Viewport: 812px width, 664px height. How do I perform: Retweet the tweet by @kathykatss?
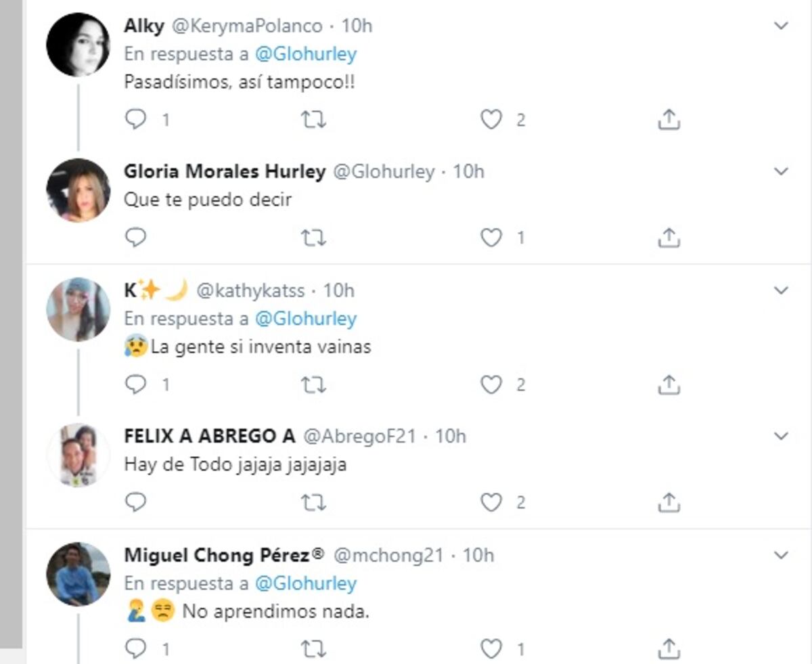(x=313, y=384)
